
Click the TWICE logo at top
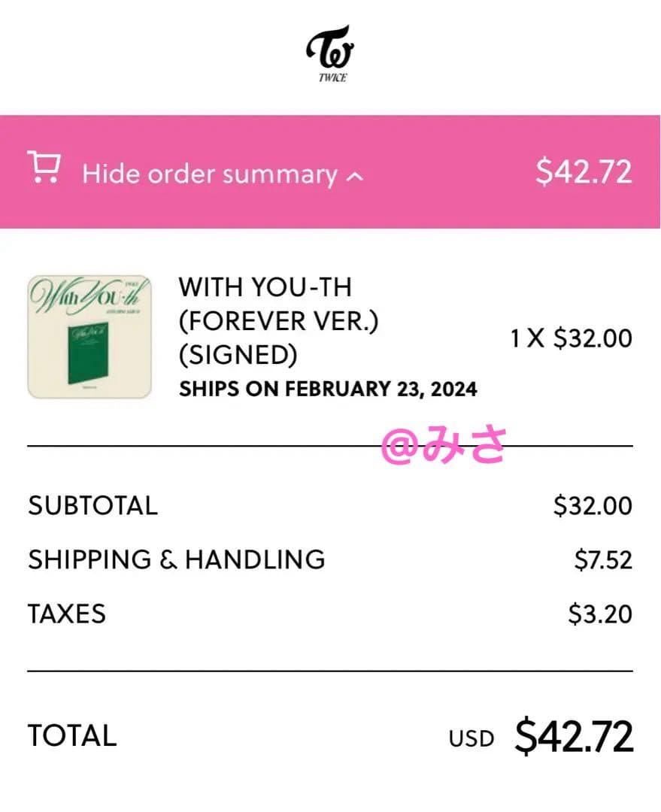(x=330, y=53)
